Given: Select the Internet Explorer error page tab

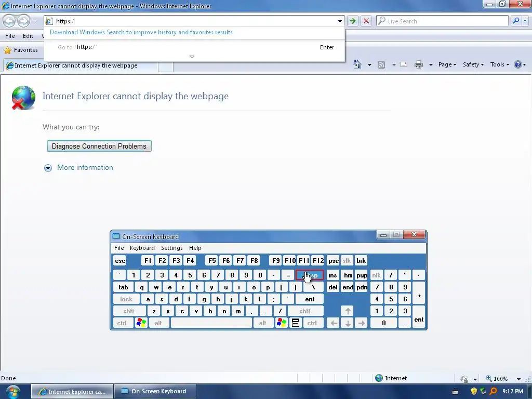Looking at the screenshot, I should (x=81, y=66).
